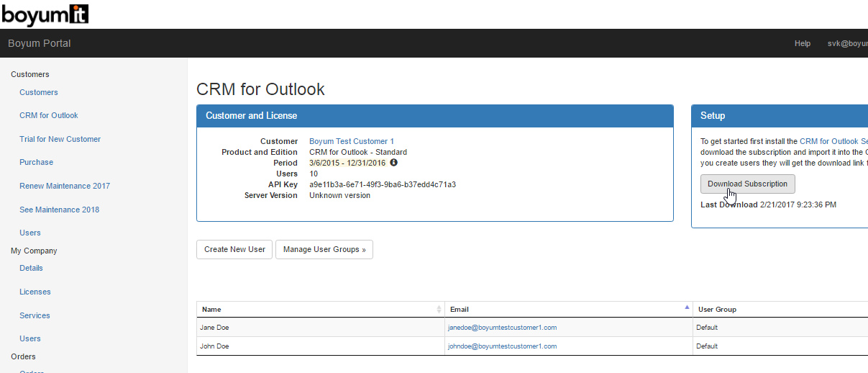868x373 pixels.
Task: Click CRM for Outlook Server link in Setup
Action: point(833,142)
